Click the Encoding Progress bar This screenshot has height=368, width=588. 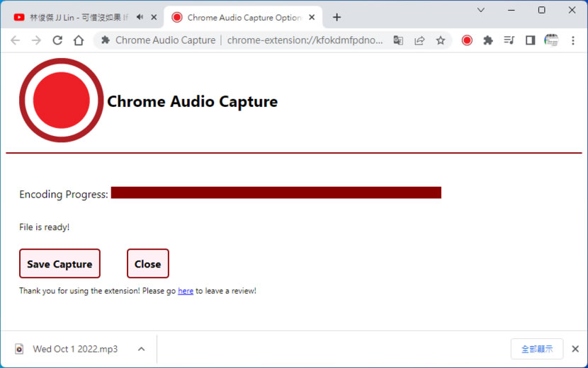276,192
